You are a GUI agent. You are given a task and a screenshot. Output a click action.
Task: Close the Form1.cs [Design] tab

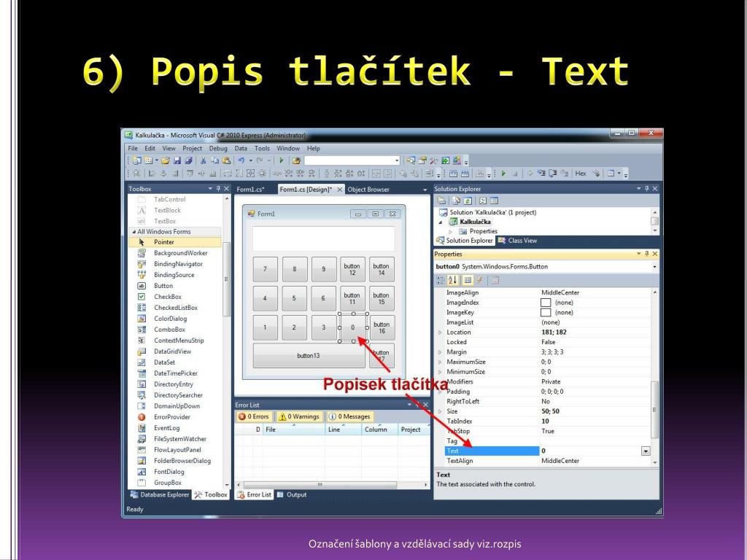pyautogui.click(x=340, y=190)
